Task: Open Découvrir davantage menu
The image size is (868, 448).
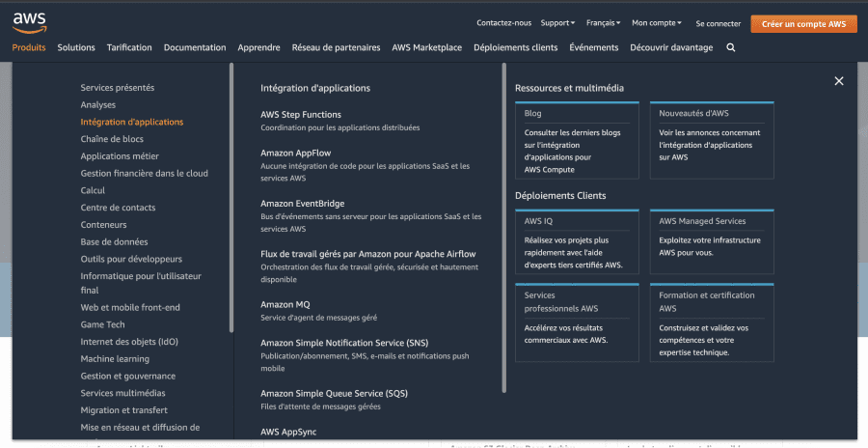Action: 671,47
